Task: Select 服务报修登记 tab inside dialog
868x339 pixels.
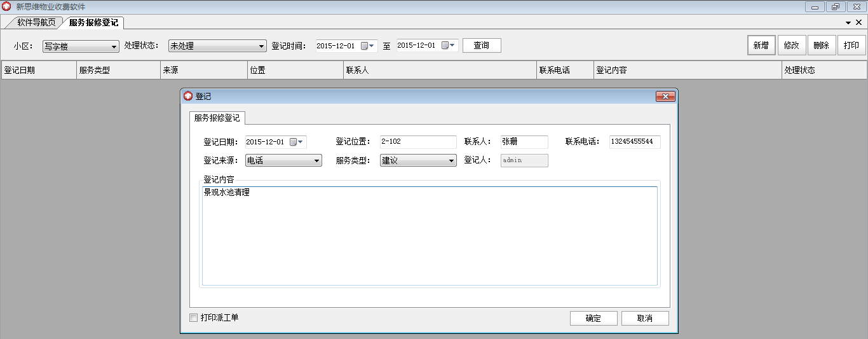Action: 217,118
